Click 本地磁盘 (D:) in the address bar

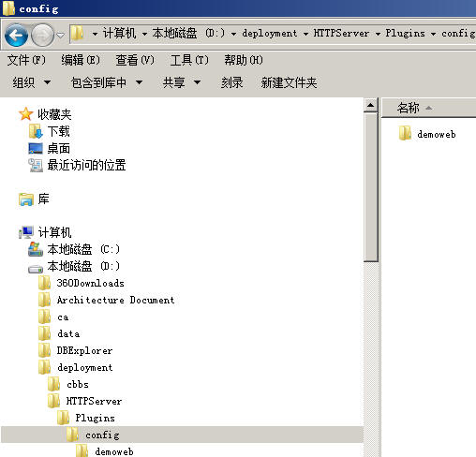[188, 33]
